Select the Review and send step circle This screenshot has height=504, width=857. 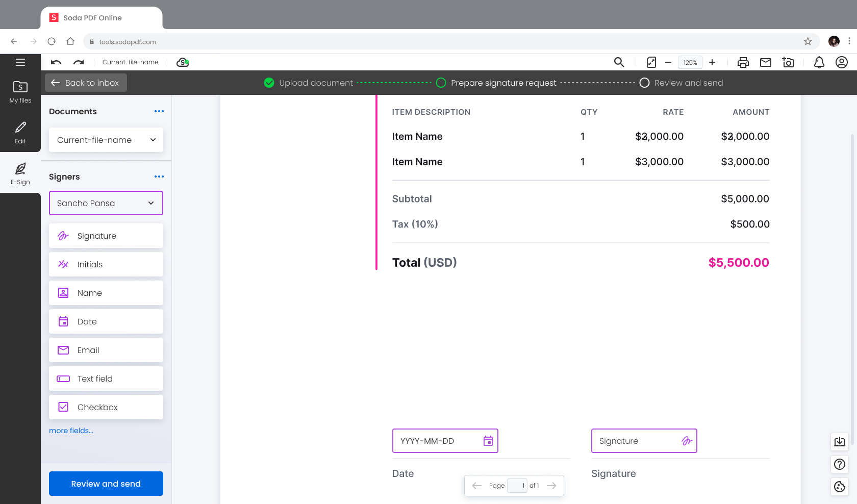(x=644, y=83)
